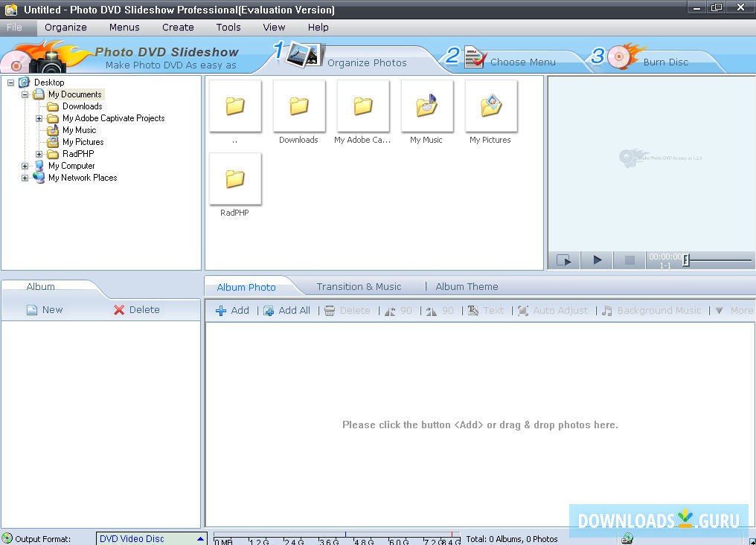Screen dimensions: 756x545
Task: Click the preview mode button in player
Action: 564,260
